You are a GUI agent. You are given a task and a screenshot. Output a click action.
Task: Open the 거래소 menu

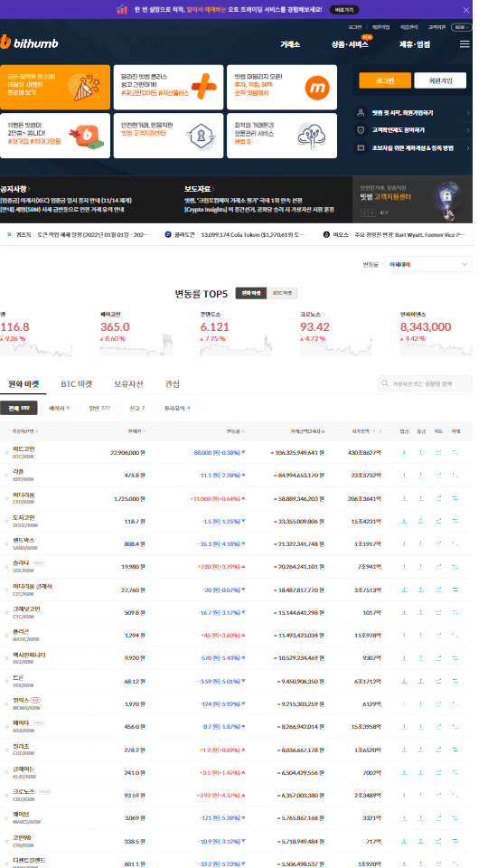(290, 44)
